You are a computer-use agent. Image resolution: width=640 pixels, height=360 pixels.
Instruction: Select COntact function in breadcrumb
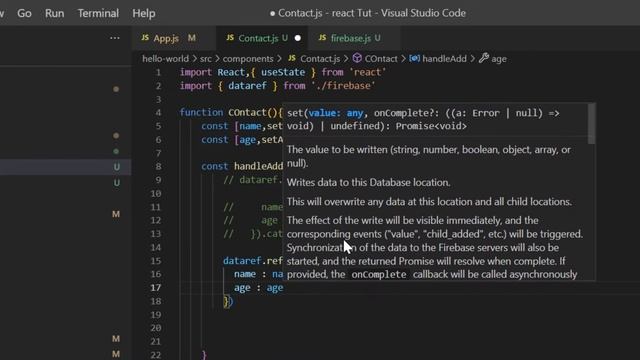pyautogui.click(x=381, y=58)
